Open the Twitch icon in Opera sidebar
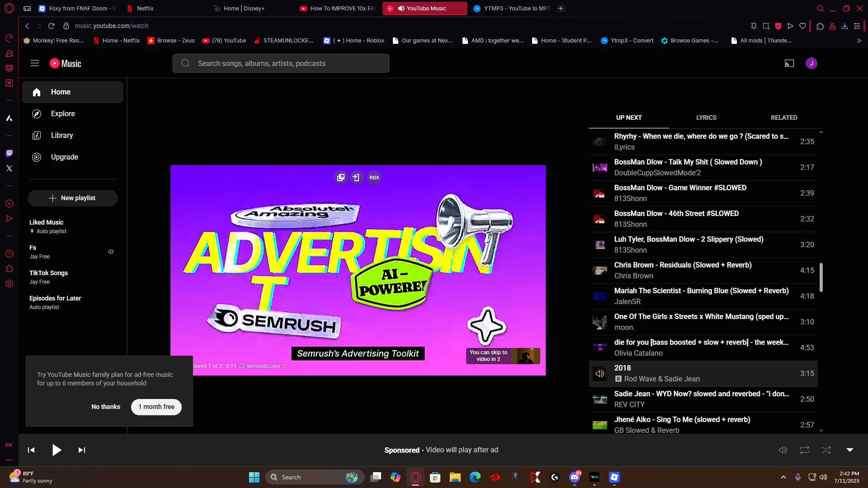This screenshot has width=868, height=488. [x=9, y=154]
